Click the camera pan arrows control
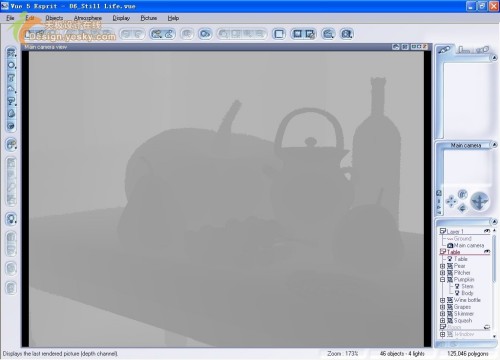This screenshot has height=360, width=500. click(451, 201)
